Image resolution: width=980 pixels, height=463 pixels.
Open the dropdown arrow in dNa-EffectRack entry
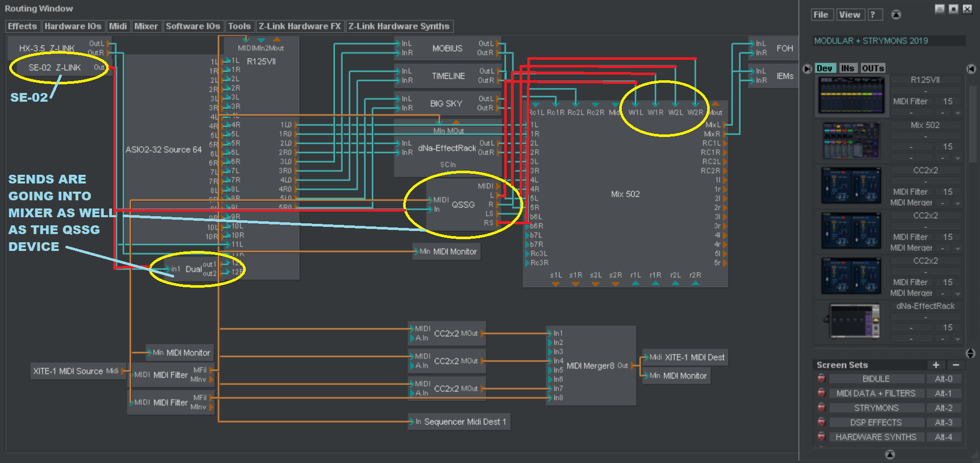point(958,339)
